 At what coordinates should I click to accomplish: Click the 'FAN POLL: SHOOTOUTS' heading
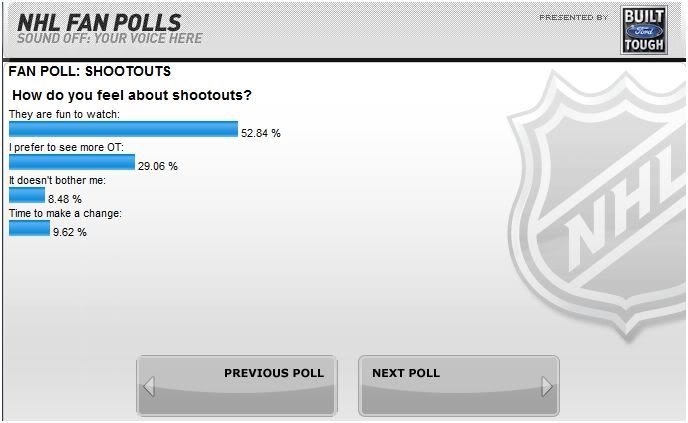point(90,71)
